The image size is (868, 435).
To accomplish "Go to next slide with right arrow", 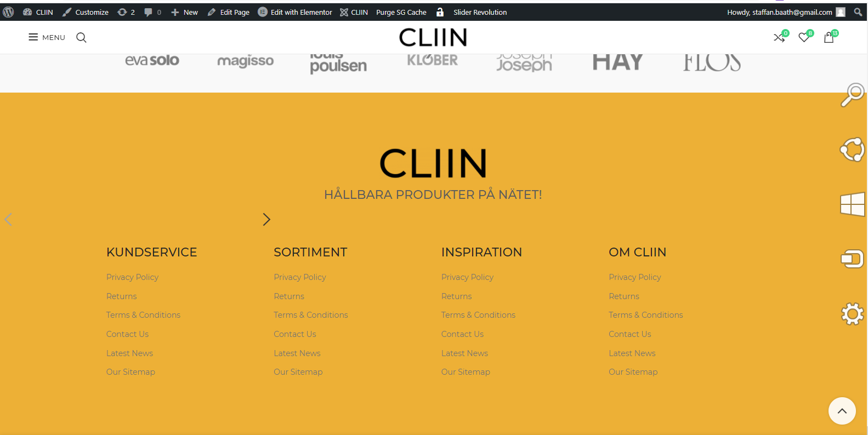I will click(x=266, y=220).
